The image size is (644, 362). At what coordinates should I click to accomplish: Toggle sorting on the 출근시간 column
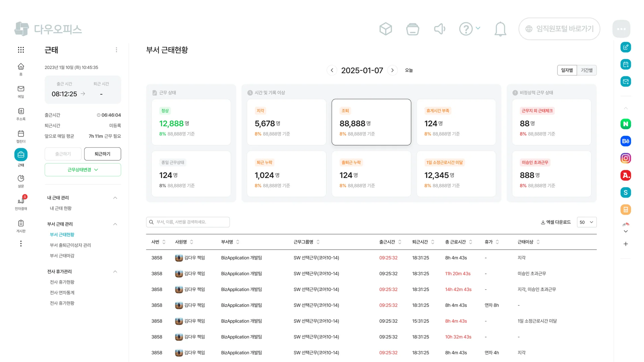[x=399, y=242]
